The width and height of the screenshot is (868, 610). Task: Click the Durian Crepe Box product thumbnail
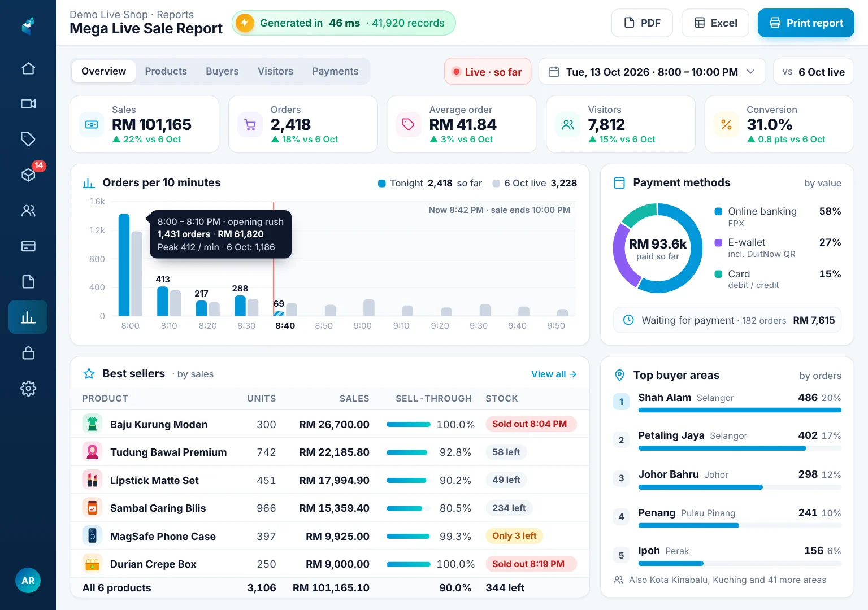pos(92,564)
